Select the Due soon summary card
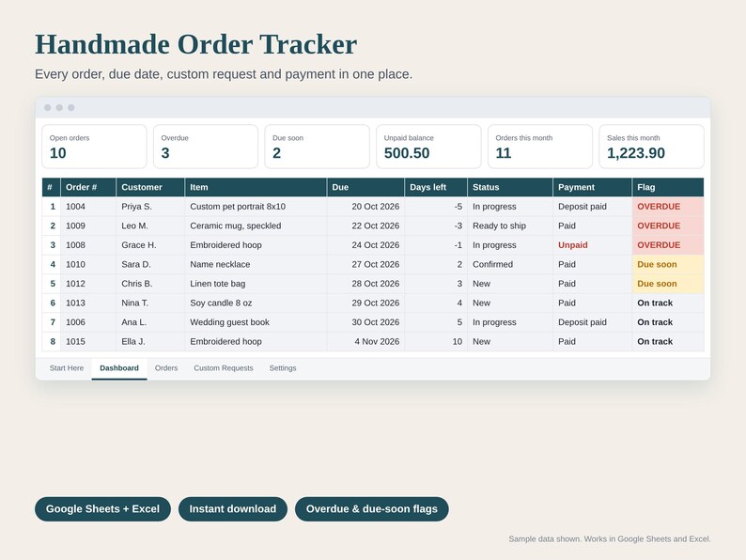 coord(317,147)
